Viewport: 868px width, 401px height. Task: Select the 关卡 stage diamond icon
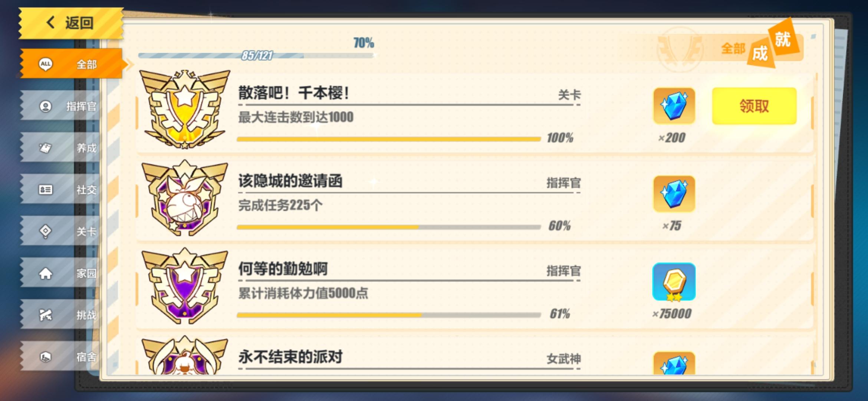(45, 231)
